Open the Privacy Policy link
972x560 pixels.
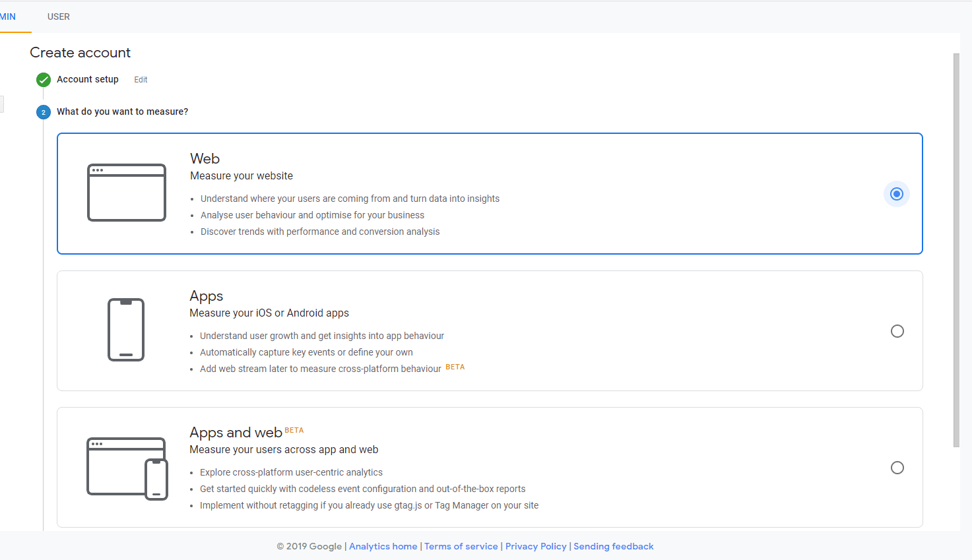pos(536,546)
